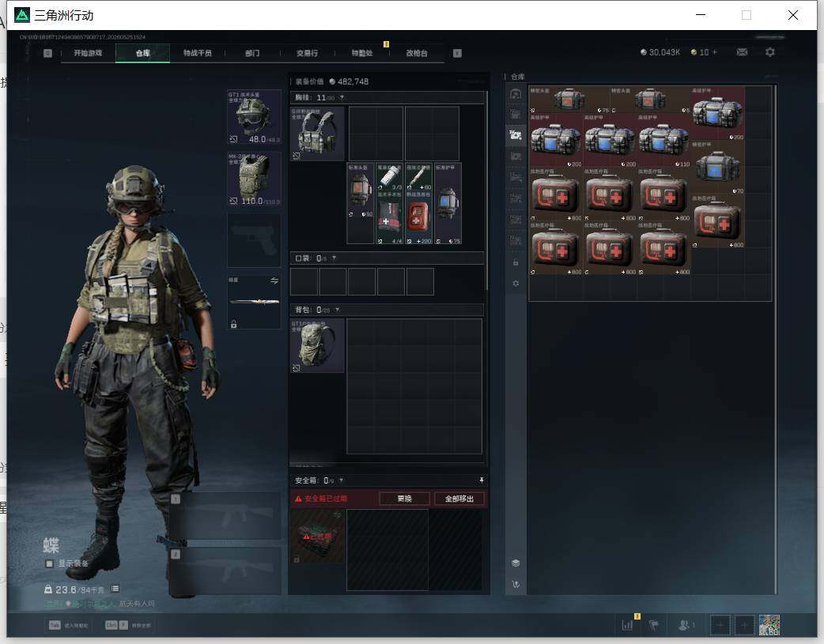Open the 改枪台 tab

point(417,53)
